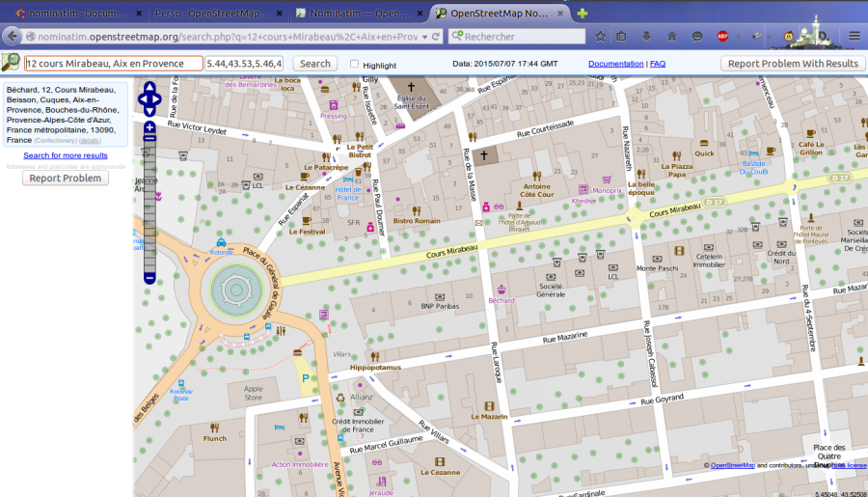Viewport: 868px width, 497px height.
Task: Click the Béchard confectionery marker on map
Action: point(501,290)
